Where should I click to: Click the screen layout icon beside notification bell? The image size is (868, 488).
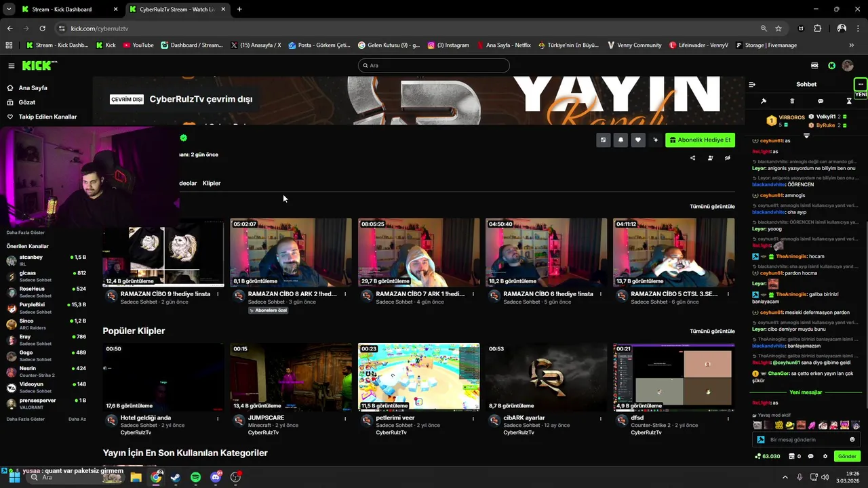(x=603, y=140)
